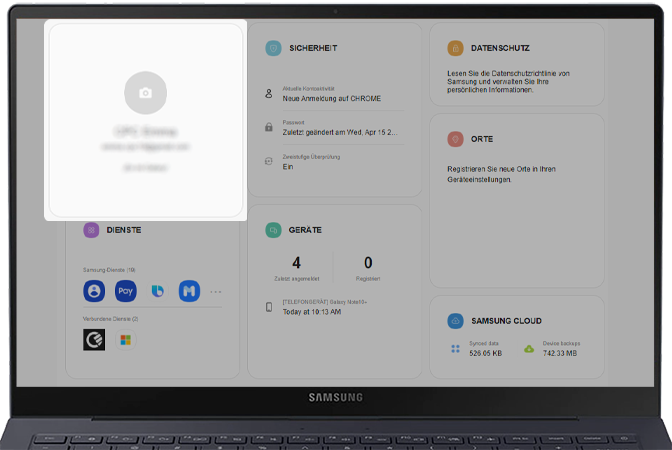Open the GERÄTE card heading
The width and height of the screenshot is (672, 450).
tap(305, 230)
